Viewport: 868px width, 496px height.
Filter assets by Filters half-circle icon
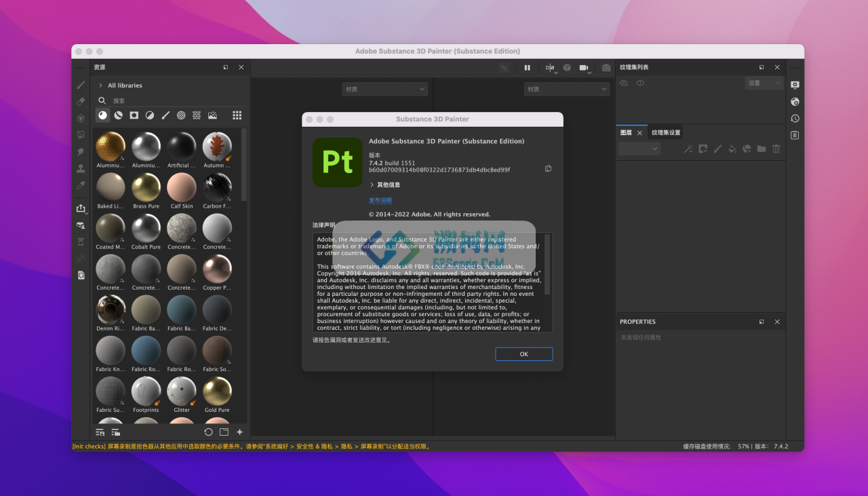150,115
